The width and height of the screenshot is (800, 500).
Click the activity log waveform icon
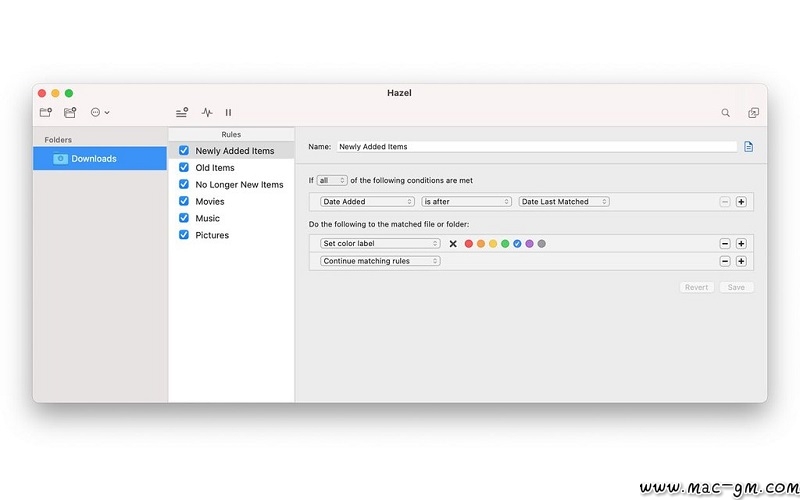(207, 113)
